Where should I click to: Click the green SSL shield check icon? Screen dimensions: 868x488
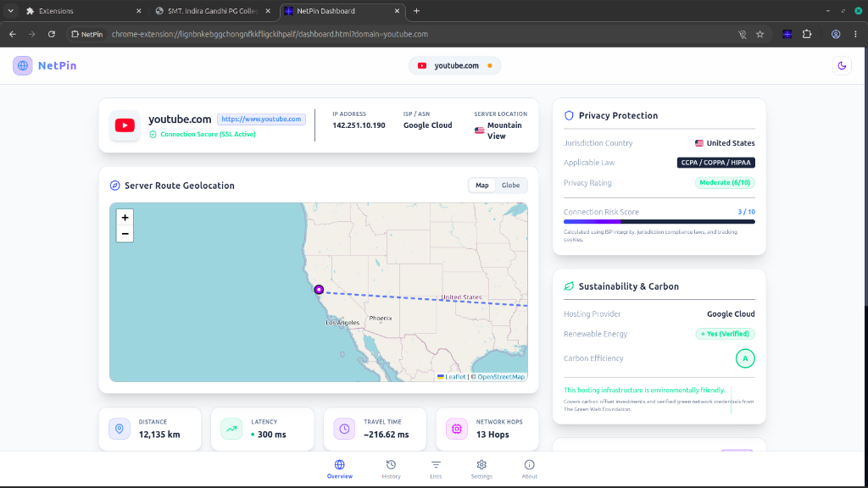click(153, 135)
